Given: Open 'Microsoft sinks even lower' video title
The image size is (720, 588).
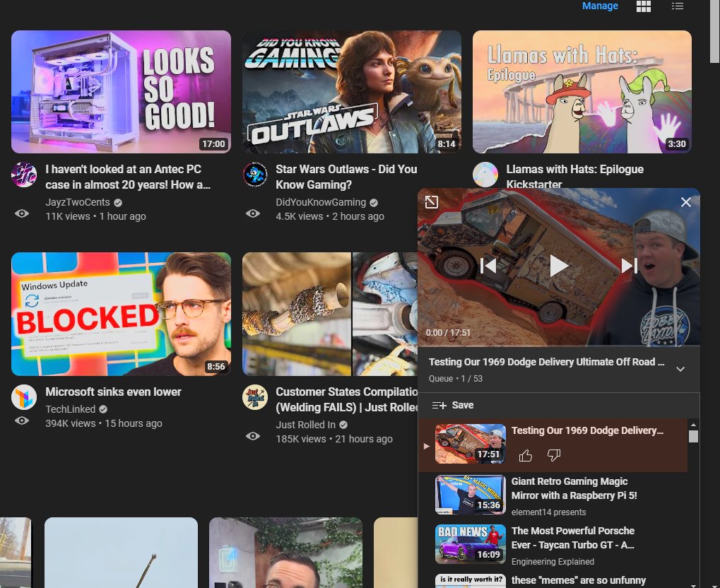Looking at the screenshot, I should click(114, 392).
